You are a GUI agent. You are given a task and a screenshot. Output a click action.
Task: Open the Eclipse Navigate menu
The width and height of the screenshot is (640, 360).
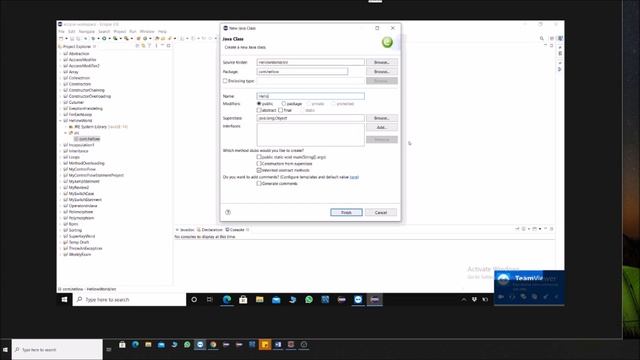[87, 31]
